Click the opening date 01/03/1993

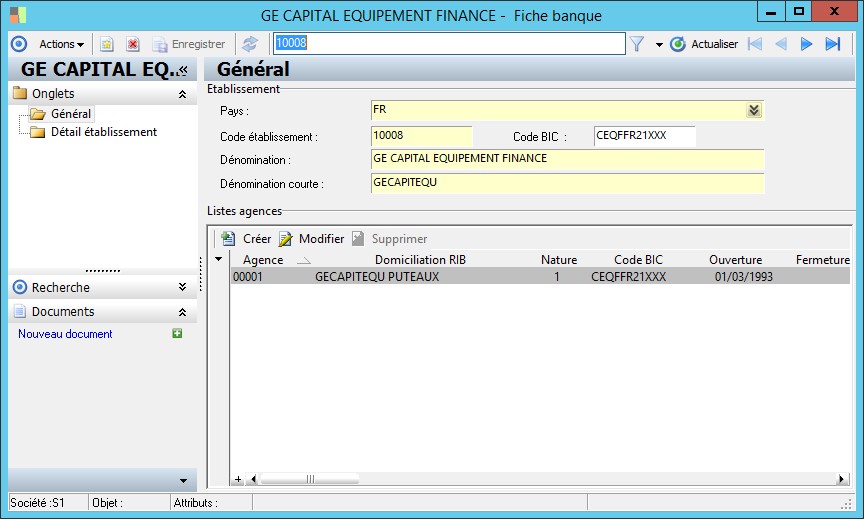click(743, 277)
